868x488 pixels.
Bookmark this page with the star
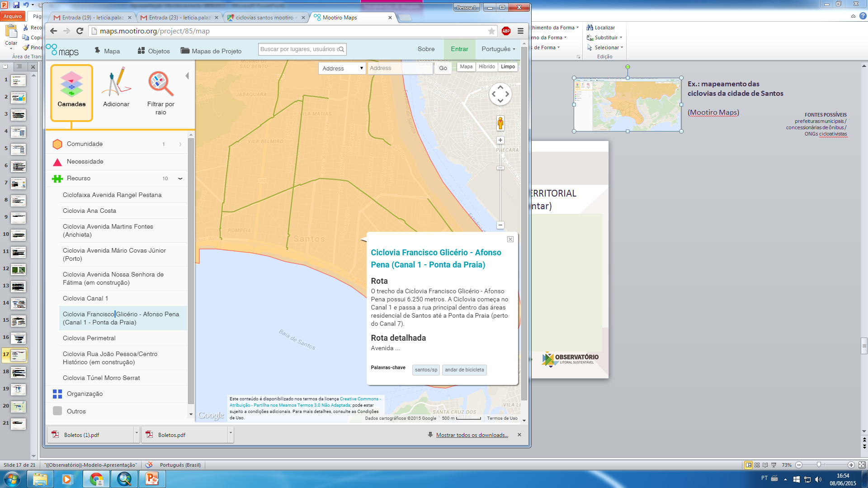pos(491,31)
